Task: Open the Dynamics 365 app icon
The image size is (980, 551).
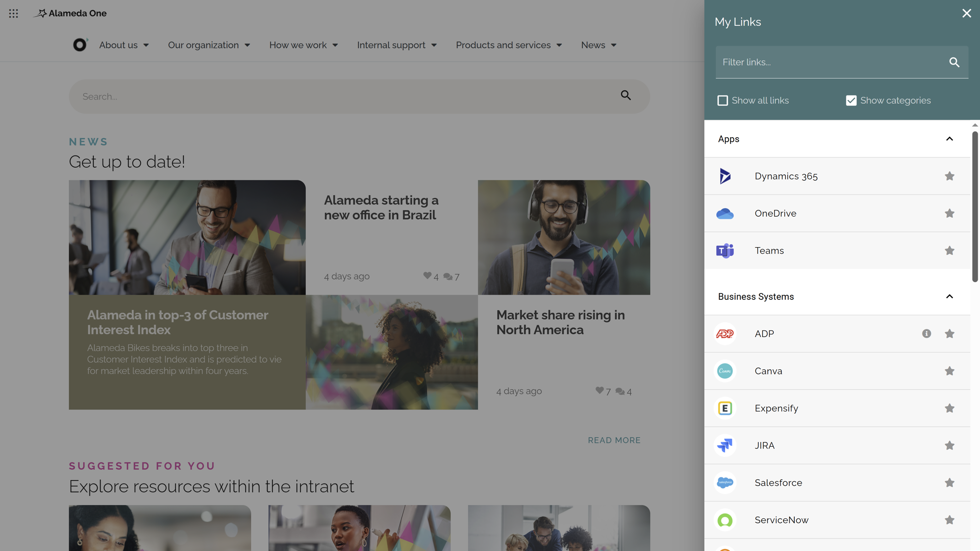Action: pos(725,176)
